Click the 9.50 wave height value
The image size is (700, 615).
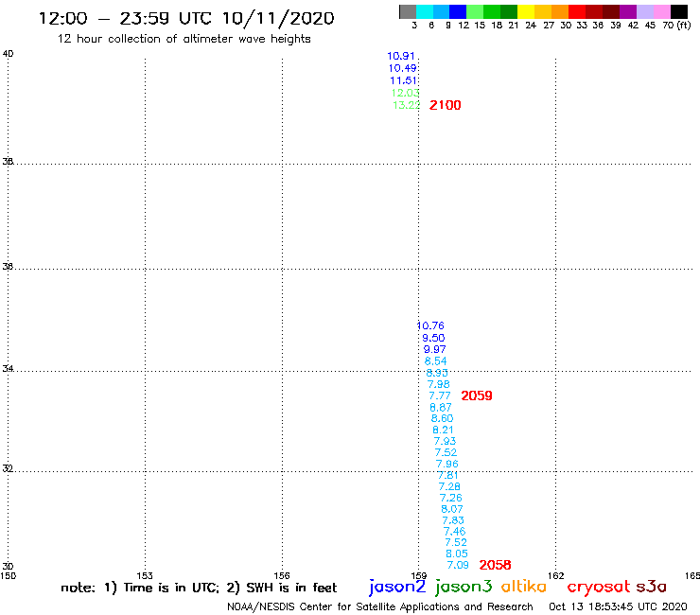[x=433, y=338]
